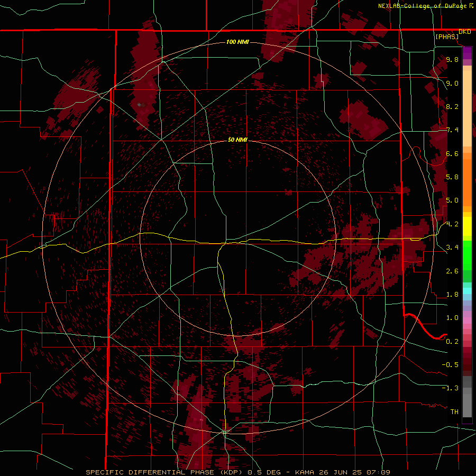Click the 9.8 value on color scale
Screen dimensions: 476x476
[x=452, y=59]
